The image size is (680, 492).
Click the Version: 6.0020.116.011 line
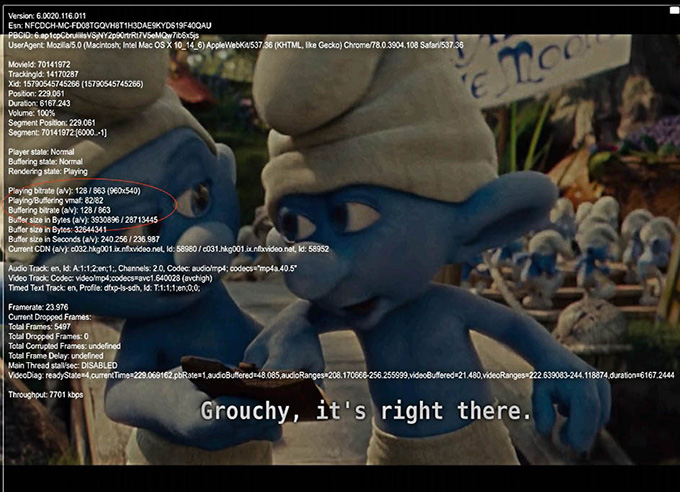point(47,16)
